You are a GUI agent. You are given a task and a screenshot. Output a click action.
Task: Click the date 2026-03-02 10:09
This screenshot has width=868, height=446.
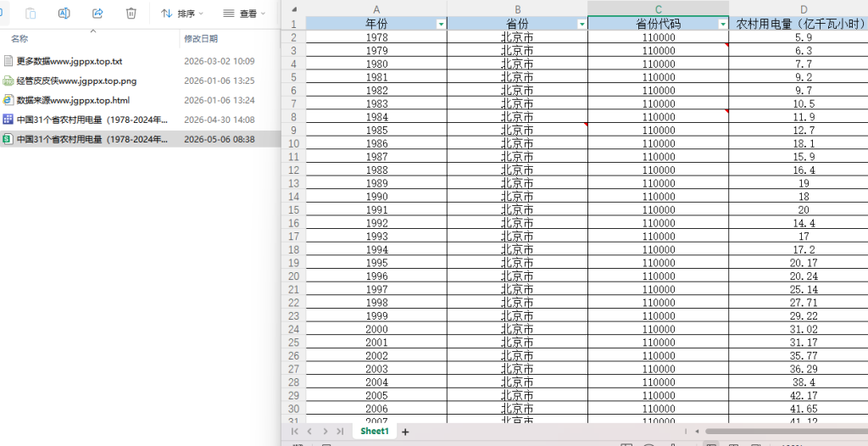(x=220, y=61)
